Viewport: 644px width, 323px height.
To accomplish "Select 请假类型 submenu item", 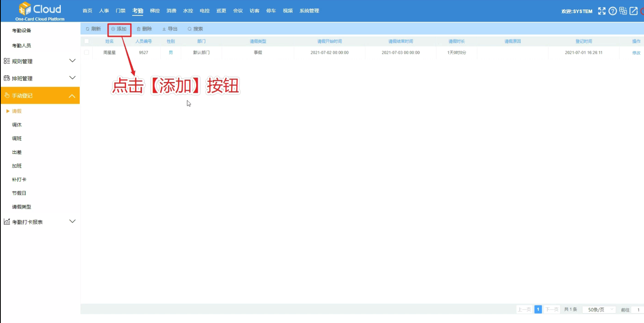I will (x=21, y=207).
